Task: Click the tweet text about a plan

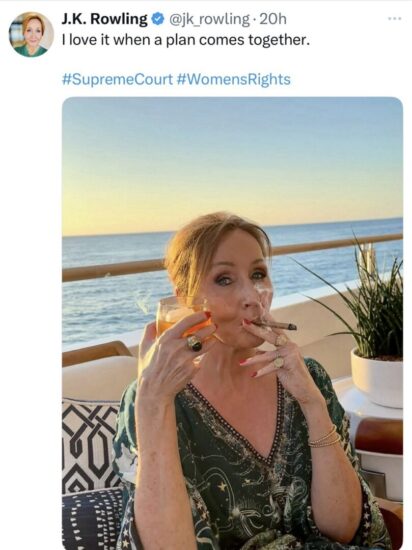Action: [186, 40]
